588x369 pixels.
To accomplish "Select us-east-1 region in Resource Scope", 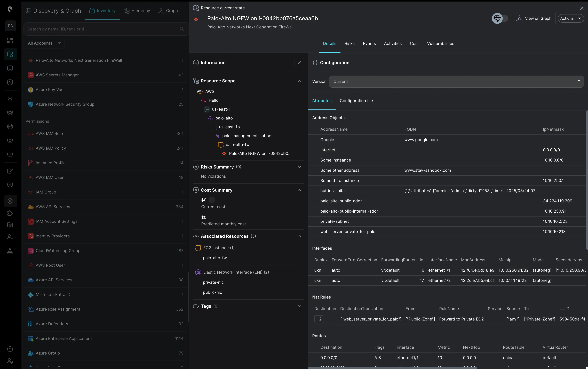I will click(221, 109).
